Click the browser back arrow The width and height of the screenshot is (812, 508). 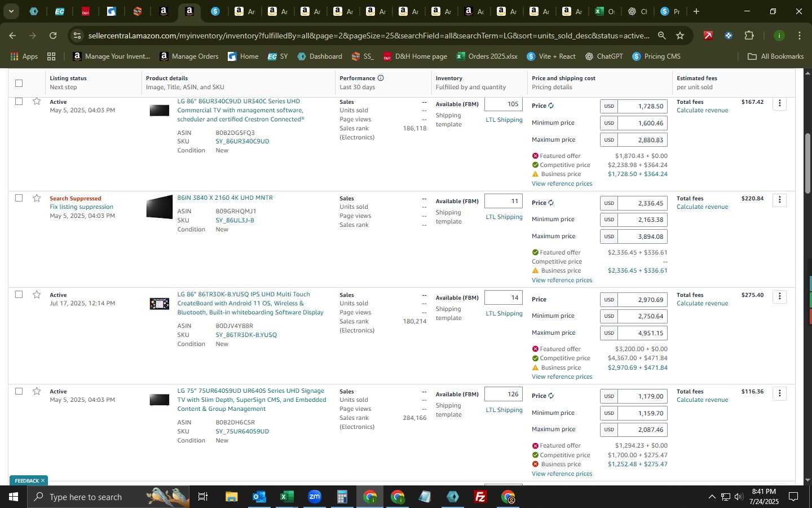coord(12,36)
